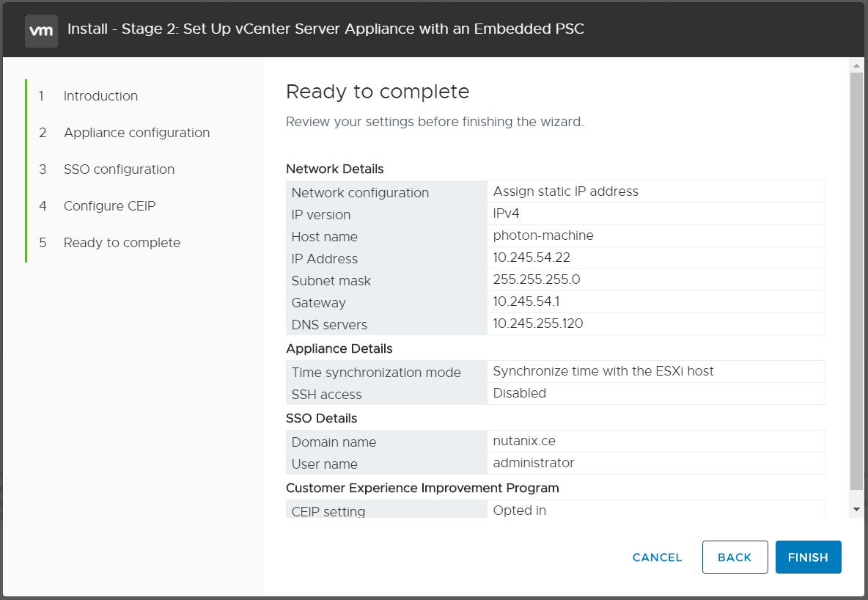
Task: Click 'Customer Experience Improvement Program' header
Action: coord(422,488)
